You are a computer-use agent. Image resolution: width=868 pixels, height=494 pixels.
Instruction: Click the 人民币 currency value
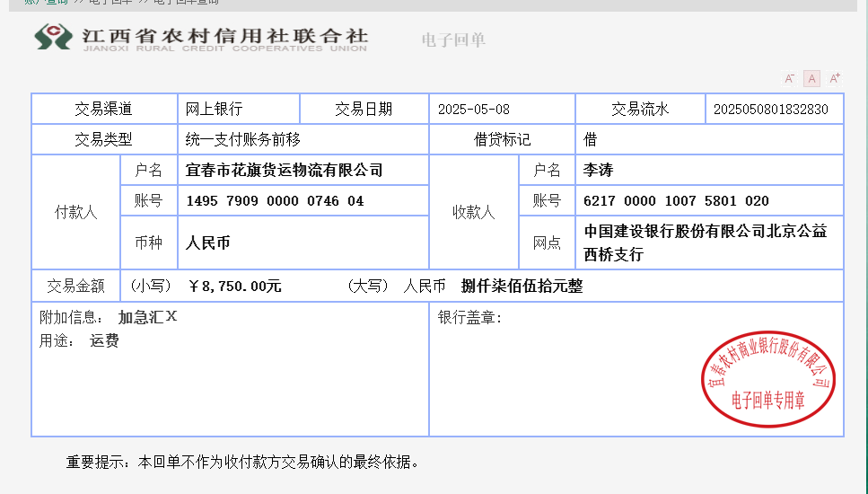[207, 243]
